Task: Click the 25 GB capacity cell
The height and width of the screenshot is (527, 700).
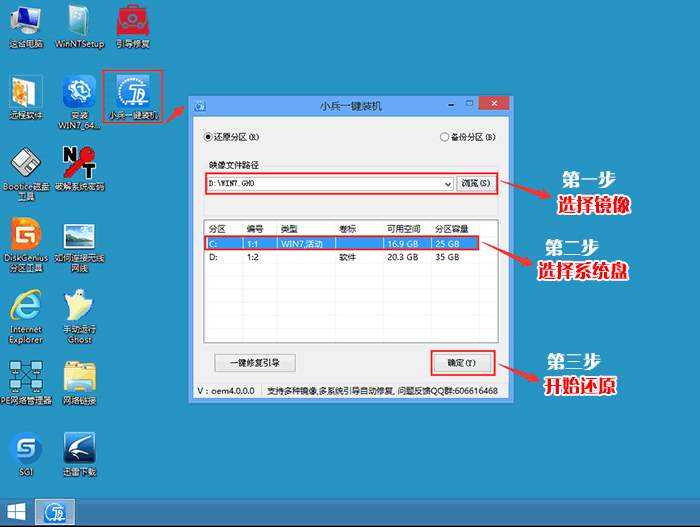Action: pyautogui.click(x=447, y=244)
